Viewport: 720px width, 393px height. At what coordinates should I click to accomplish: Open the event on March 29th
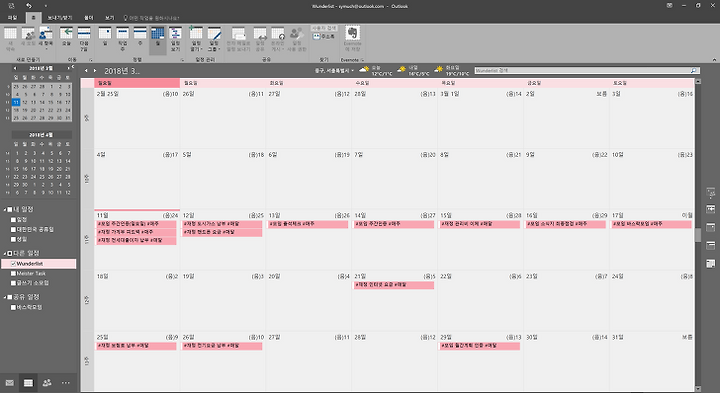click(479, 346)
